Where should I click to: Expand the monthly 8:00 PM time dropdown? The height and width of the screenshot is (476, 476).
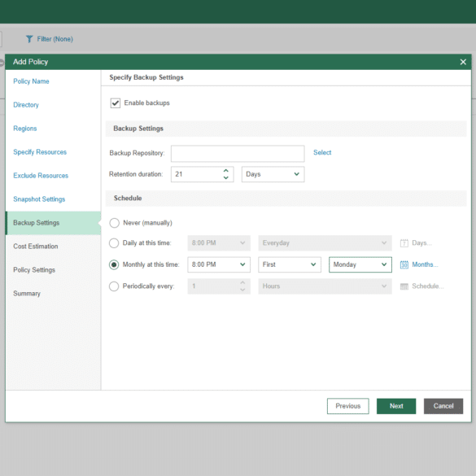tap(219, 264)
